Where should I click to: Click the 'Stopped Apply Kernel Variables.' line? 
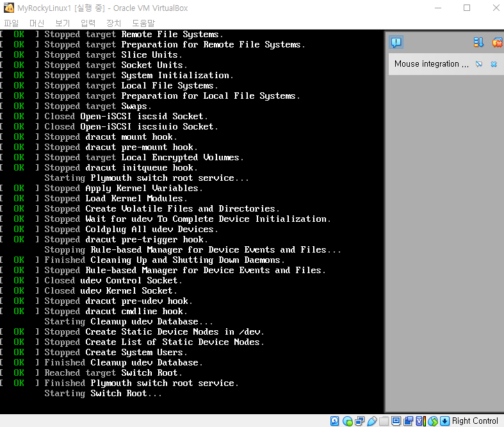[124, 188]
